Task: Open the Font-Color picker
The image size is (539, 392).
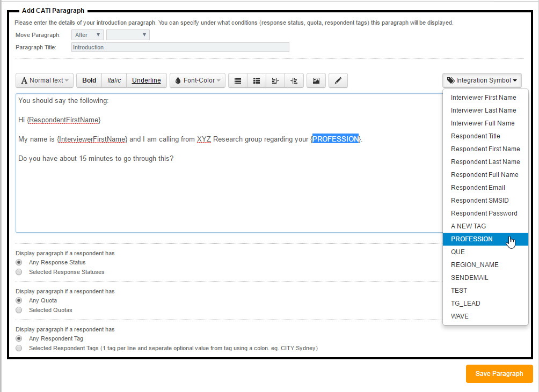Action: coord(198,80)
